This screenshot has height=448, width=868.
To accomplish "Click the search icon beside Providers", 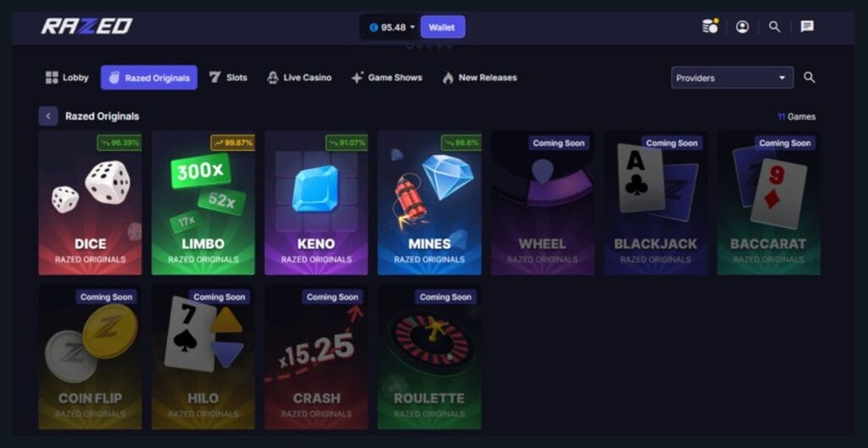I will (x=810, y=77).
